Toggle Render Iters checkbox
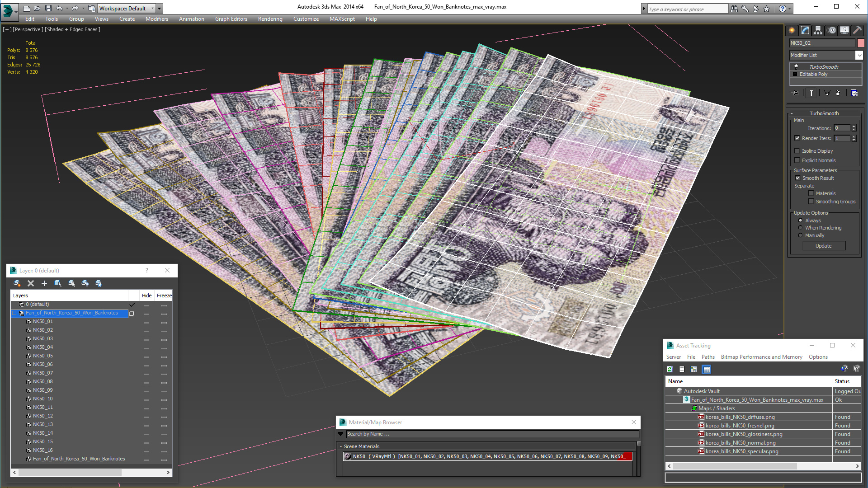 coord(797,138)
